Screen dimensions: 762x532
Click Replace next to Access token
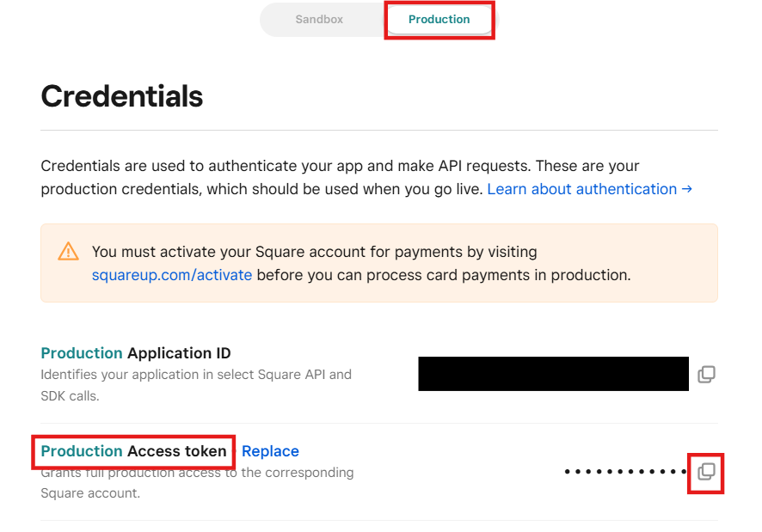pyautogui.click(x=270, y=451)
